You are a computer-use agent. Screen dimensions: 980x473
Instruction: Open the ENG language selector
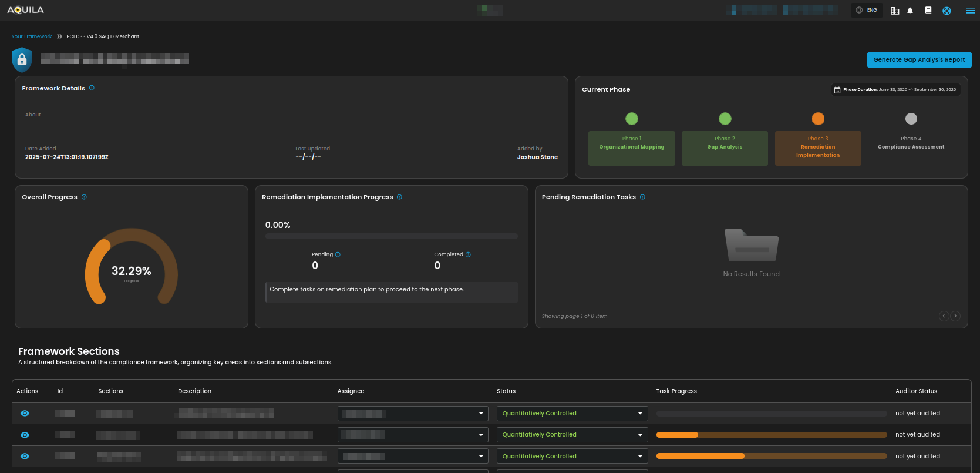pyautogui.click(x=867, y=10)
